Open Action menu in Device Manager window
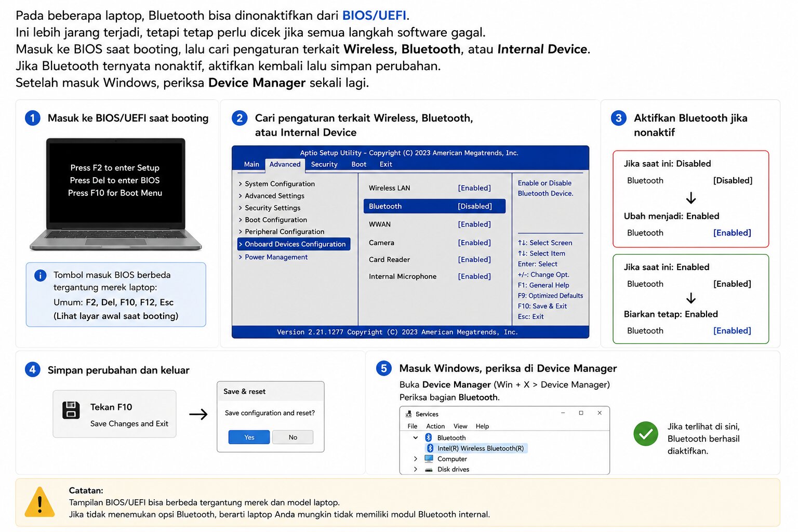This screenshot has width=798, height=532. point(435,426)
